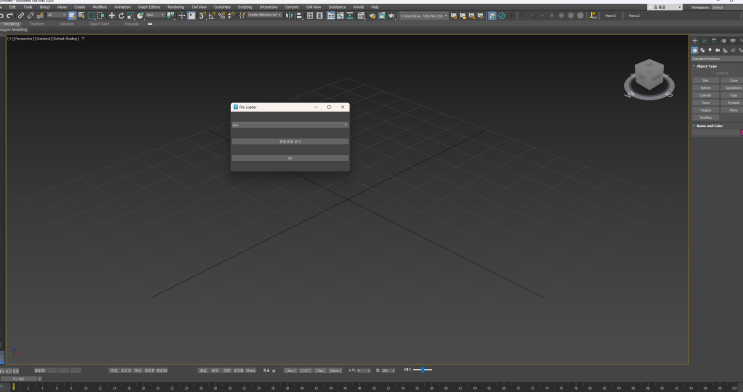Click the Select and Place icon

point(140,16)
